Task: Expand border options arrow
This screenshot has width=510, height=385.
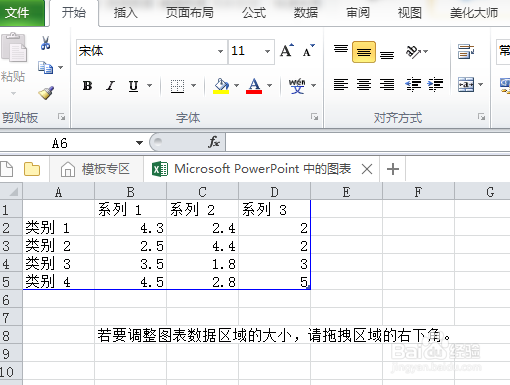Action: tap(193, 86)
